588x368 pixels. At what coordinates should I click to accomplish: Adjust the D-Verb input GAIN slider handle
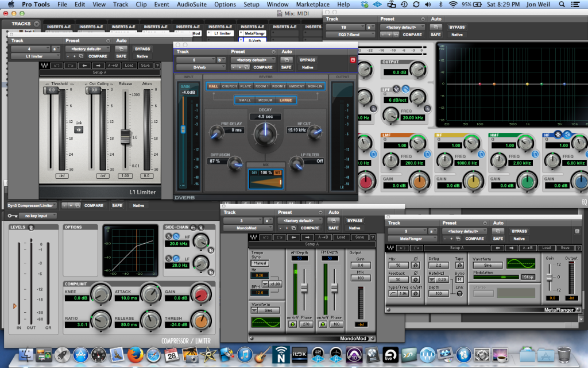(183, 129)
